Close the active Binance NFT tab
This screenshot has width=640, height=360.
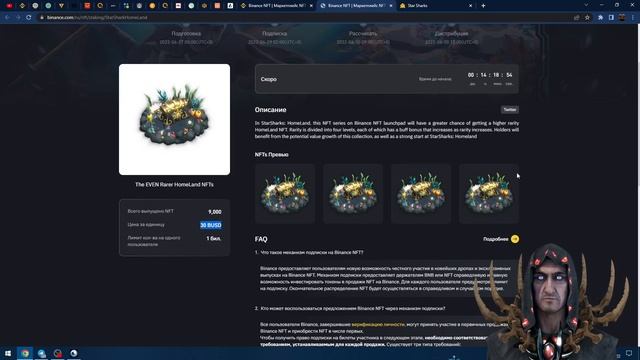coord(391,6)
